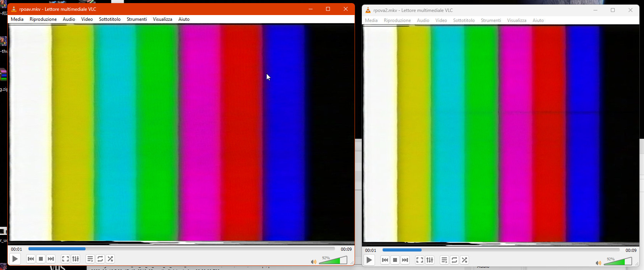Skip to next track in rpoav.mkv player

coord(50,259)
